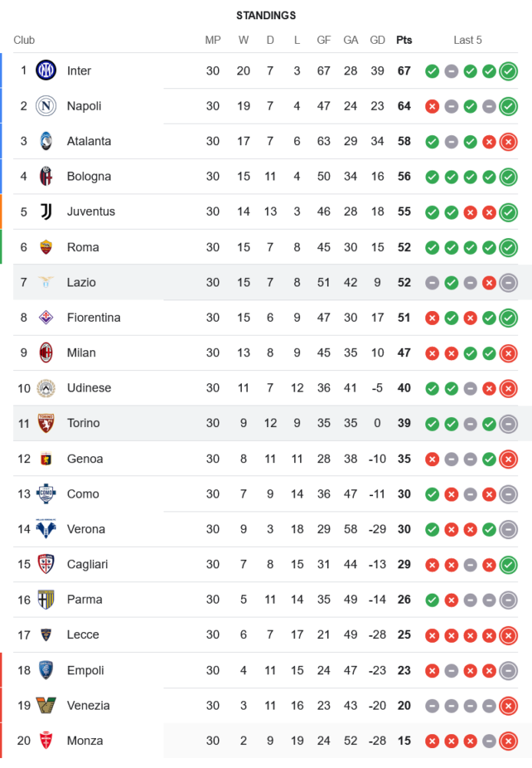Click the STANDINGS title heading
The height and width of the screenshot is (768, 532).
click(266, 15)
